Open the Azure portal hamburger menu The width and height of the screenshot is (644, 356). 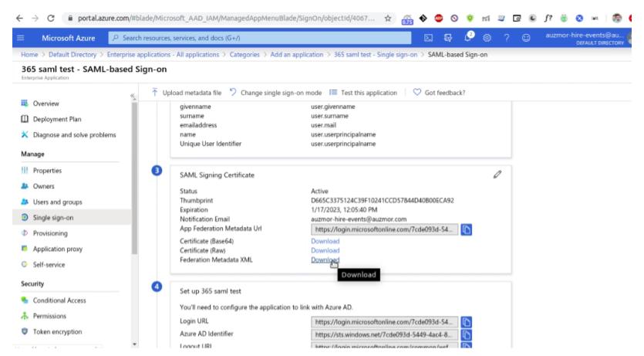21,38
